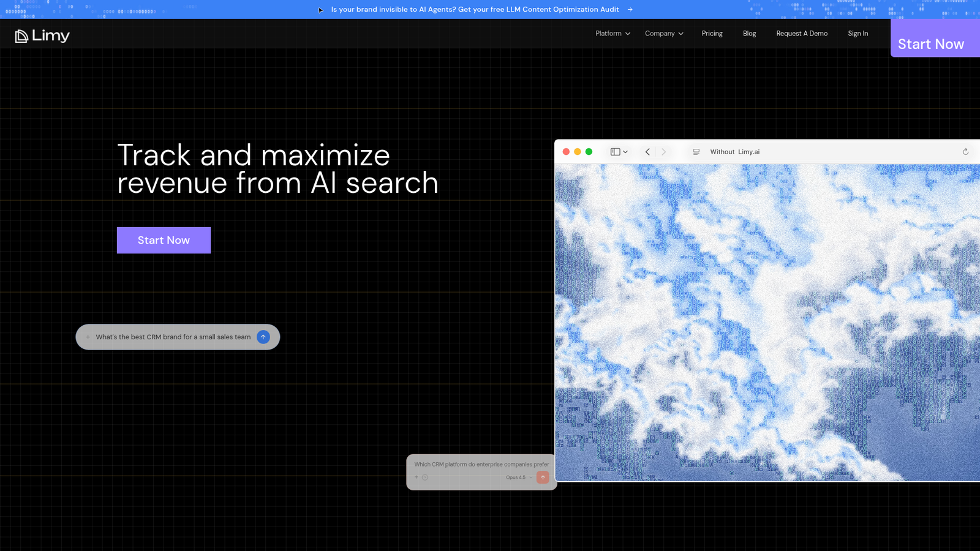This screenshot has width=980, height=551.
Task: Expand the Platform dropdown menu
Action: coord(612,34)
